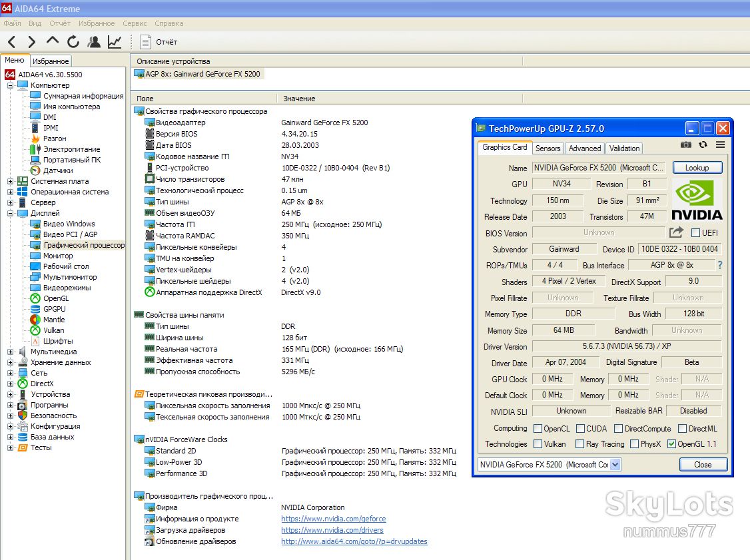Screen dimensions: 750x560
Task: Refresh the page with the toolbar Refresh icon
Action: [x=73, y=42]
